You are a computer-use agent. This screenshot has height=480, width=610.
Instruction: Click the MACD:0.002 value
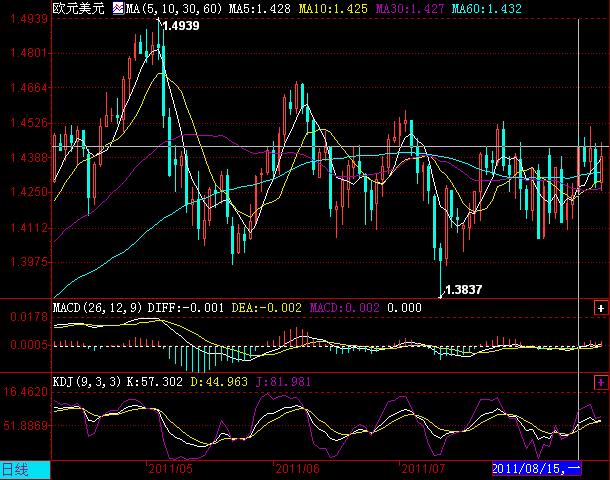tap(344, 308)
